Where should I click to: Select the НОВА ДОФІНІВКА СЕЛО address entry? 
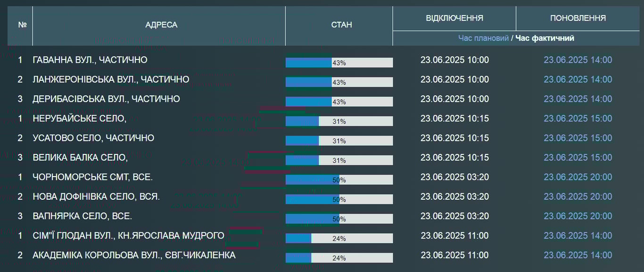pyautogui.click(x=96, y=196)
